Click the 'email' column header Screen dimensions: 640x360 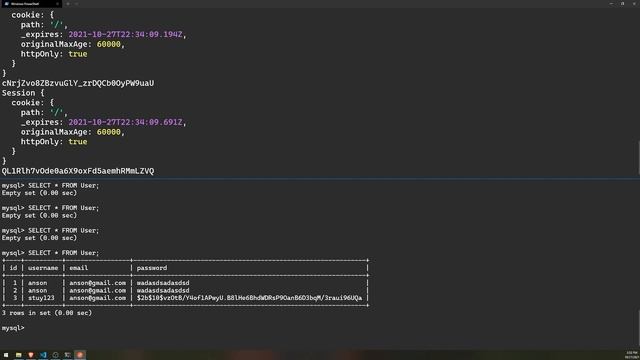78,268
